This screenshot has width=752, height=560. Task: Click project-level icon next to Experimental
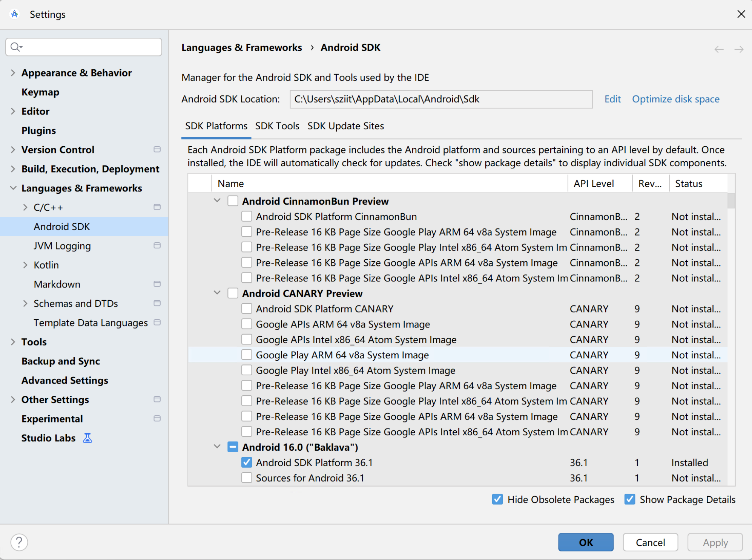157,419
